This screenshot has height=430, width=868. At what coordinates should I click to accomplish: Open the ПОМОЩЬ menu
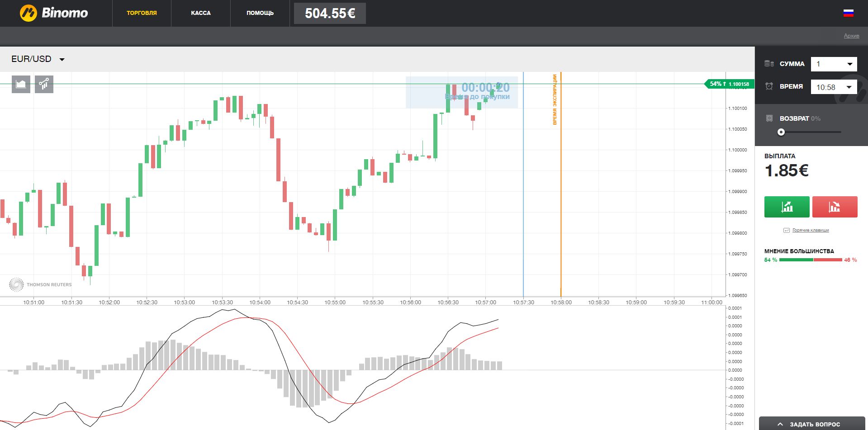click(x=260, y=13)
